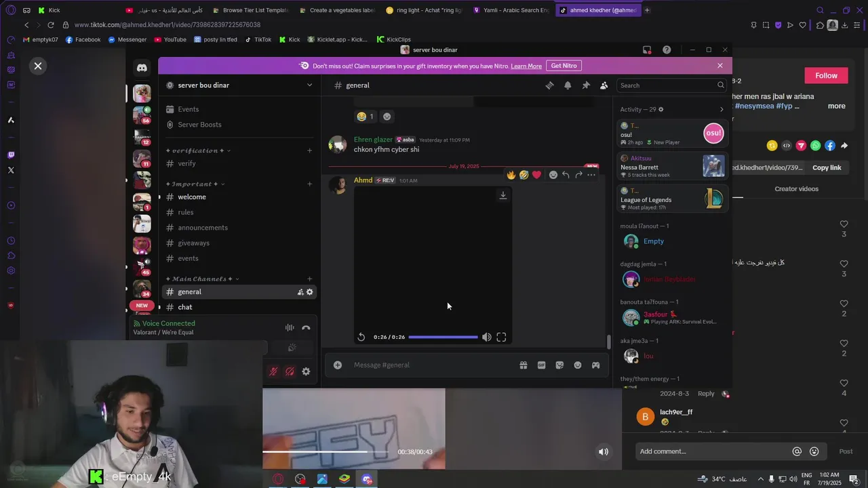Expand the Activity panel chevron
868x488 pixels.
point(721,109)
